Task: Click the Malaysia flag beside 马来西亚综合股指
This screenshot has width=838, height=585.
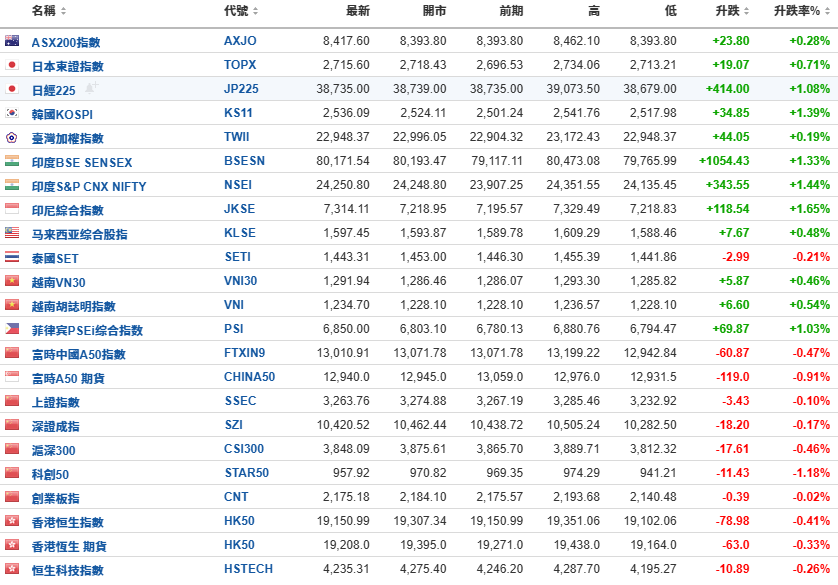Action: point(12,232)
